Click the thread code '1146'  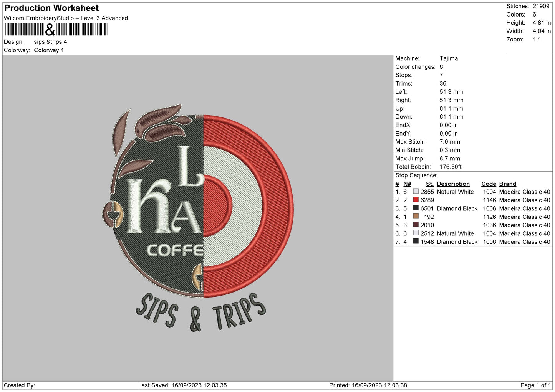[x=489, y=200]
